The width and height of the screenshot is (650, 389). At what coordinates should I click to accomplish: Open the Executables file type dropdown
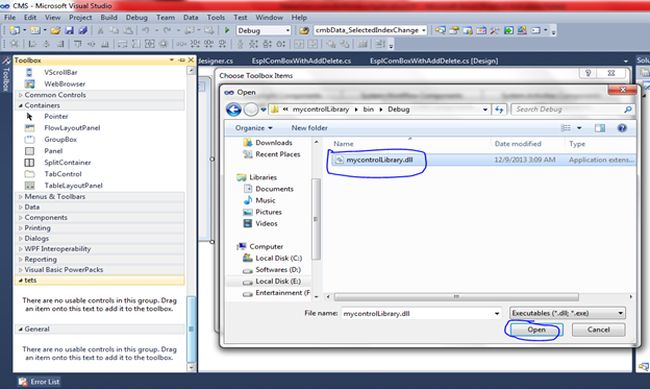tap(568, 313)
